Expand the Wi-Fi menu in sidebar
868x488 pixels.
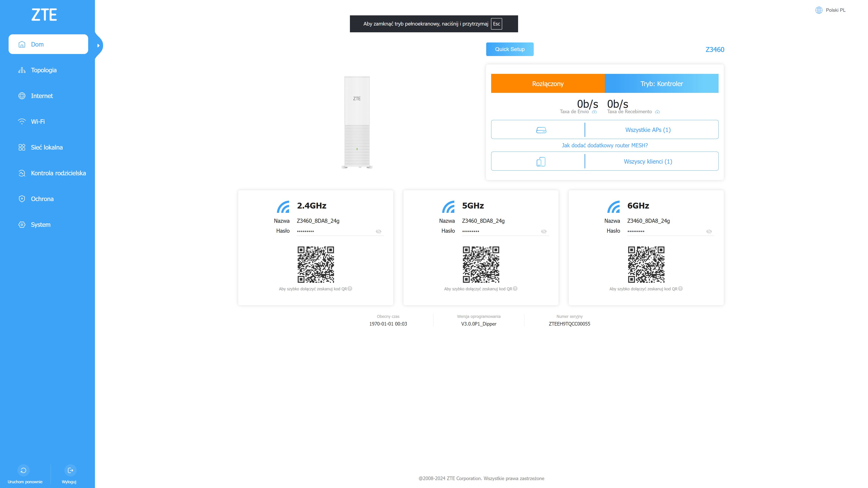38,122
